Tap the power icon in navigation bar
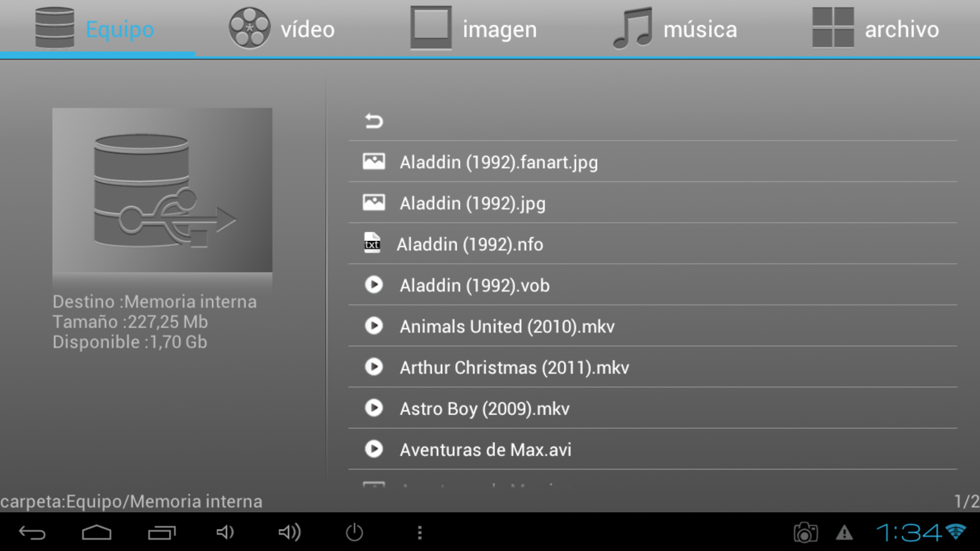 pyautogui.click(x=354, y=533)
